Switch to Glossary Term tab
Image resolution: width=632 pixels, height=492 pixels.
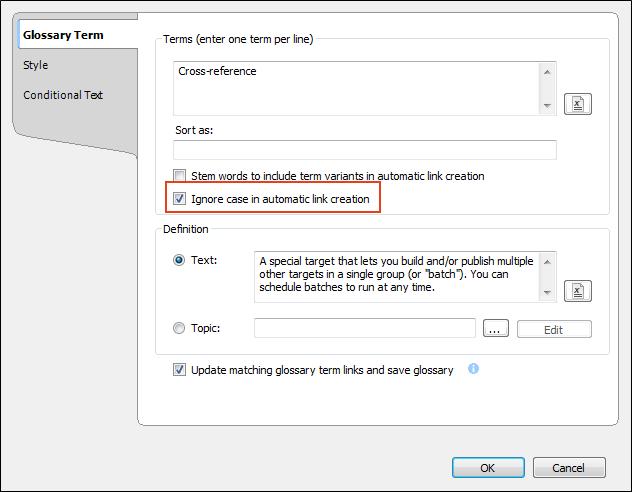(63, 35)
